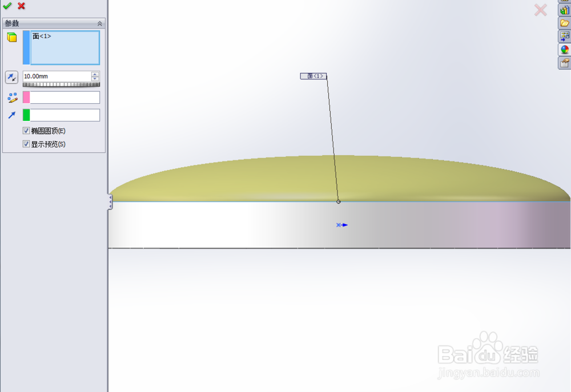This screenshot has height=392, width=571.
Task: Click the faded red X confirmation corner
Action: [x=540, y=10]
